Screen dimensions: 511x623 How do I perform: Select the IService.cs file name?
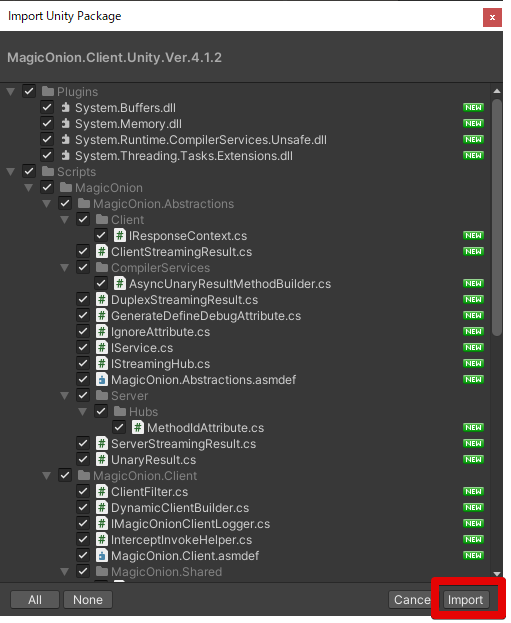pos(142,348)
